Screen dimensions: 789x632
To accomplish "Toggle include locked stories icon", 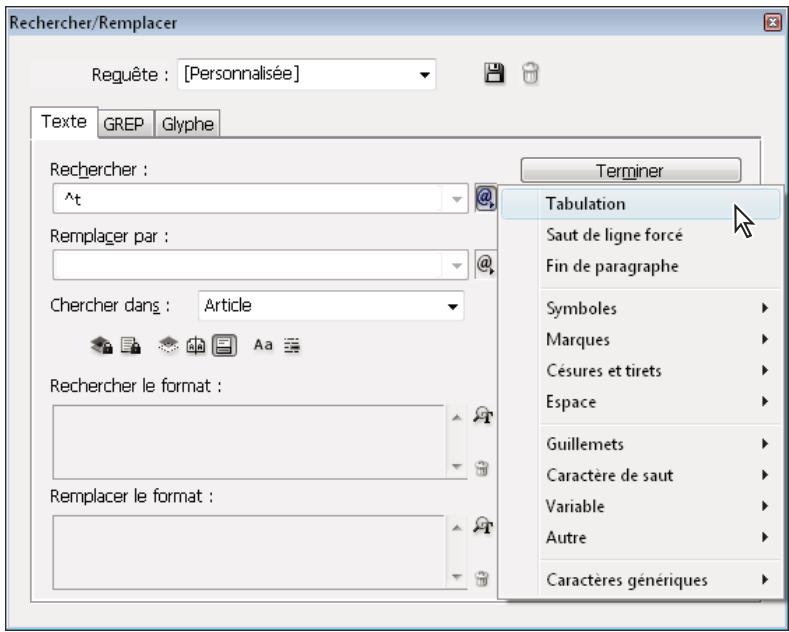I will pyautogui.click(x=131, y=346).
